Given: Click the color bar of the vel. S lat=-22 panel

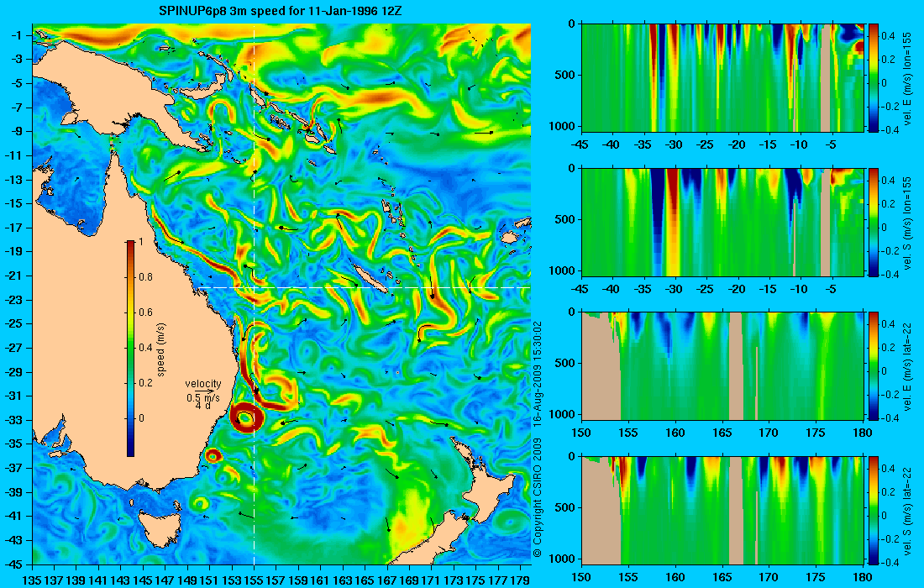Looking at the screenshot, I should point(874,510).
